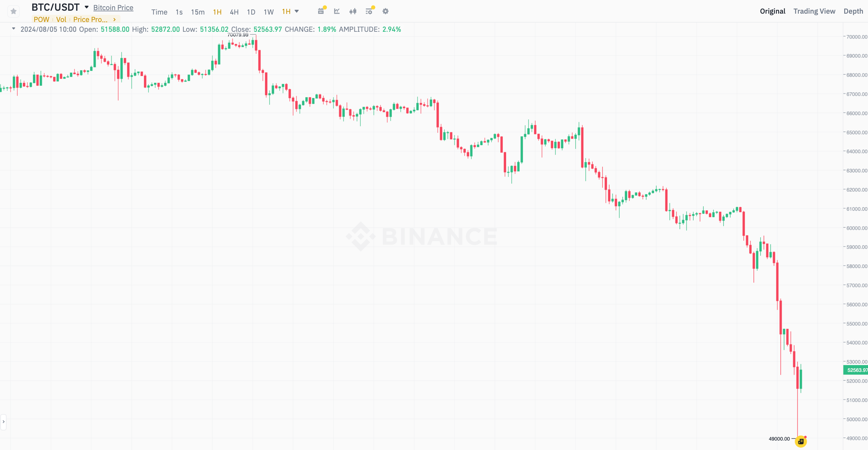The width and height of the screenshot is (868, 450).
Task: Open chart settings gear
Action: (385, 12)
